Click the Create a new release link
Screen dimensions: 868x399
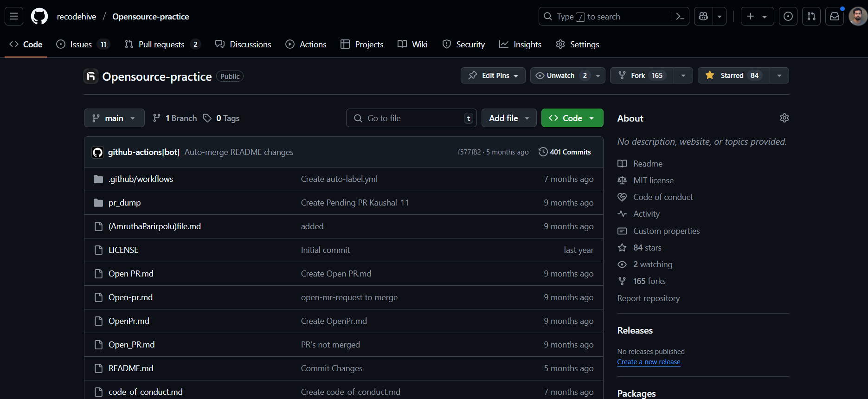pyautogui.click(x=649, y=362)
